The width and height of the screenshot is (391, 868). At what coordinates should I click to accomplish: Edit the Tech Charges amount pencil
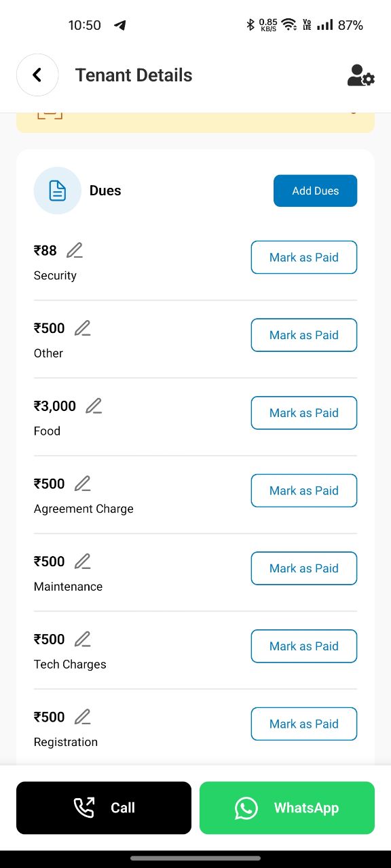pos(83,639)
